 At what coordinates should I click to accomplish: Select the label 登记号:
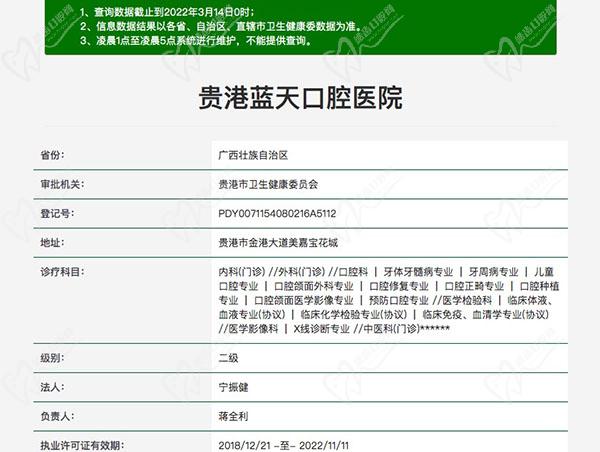click(x=57, y=213)
